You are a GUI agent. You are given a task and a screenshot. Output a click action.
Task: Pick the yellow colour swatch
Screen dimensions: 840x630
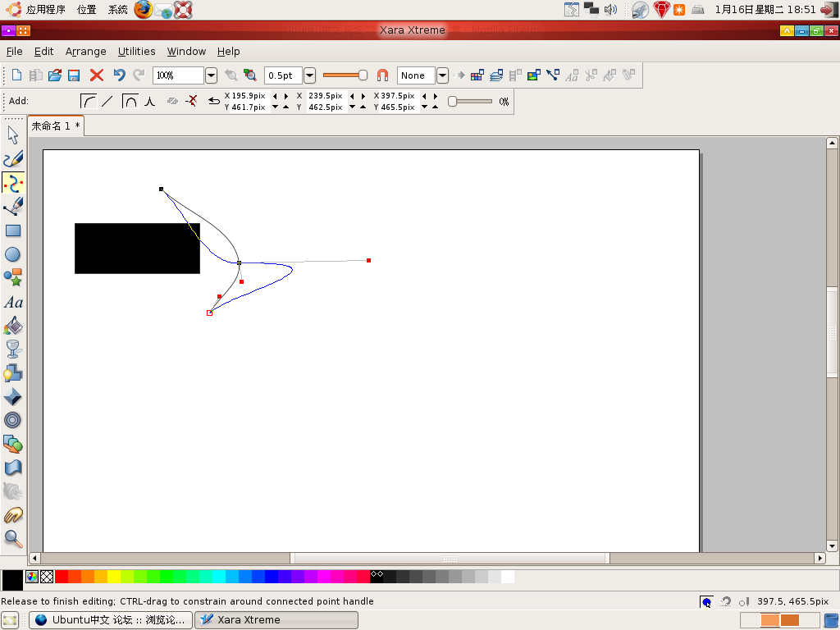(114, 577)
